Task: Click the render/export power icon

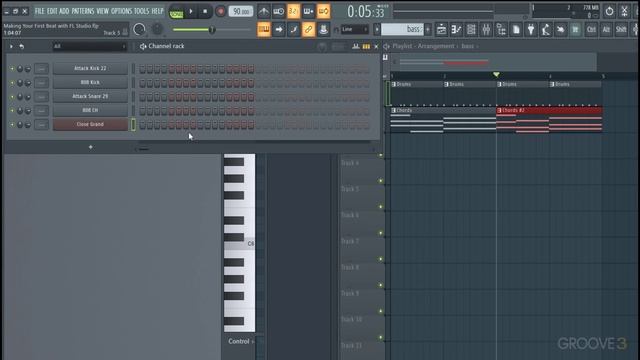Action: pyautogui.click(x=609, y=11)
